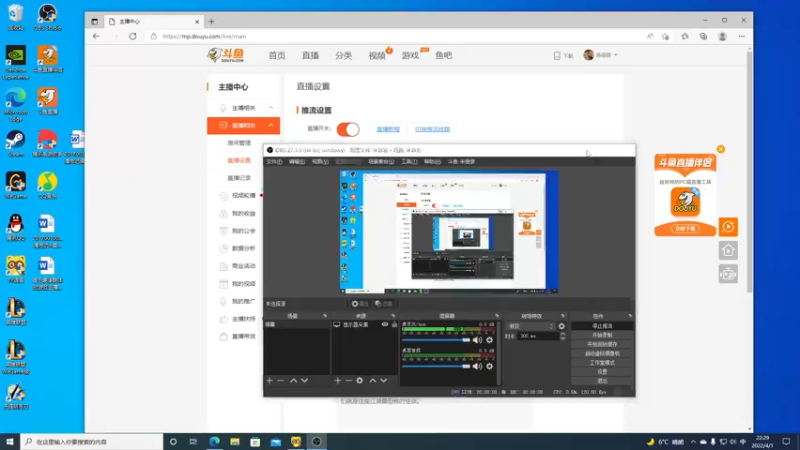The width and height of the screenshot is (800, 450).
Task: Move scene down in scenes panel
Action: pyautogui.click(x=305, y=381)
